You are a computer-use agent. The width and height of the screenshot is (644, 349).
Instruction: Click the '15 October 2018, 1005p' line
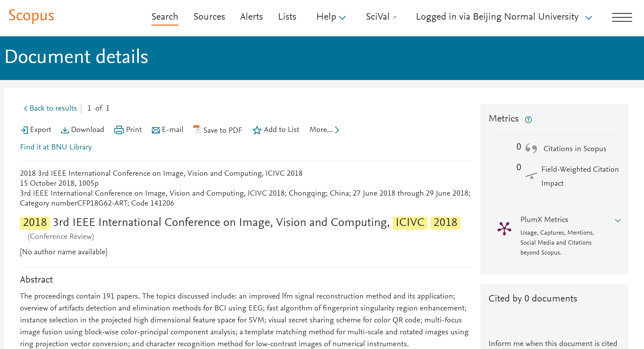(59, 183)
